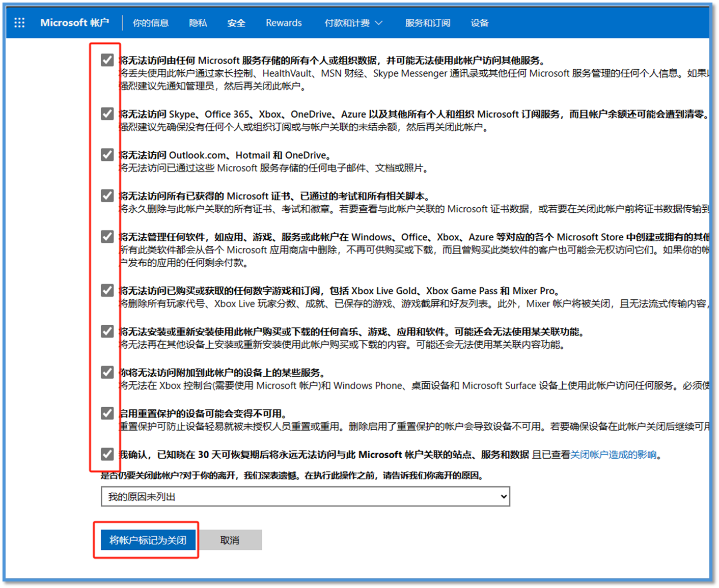Switch to the 安全 tab
This screenshot has width=719, height=588.
coord(236,23)
